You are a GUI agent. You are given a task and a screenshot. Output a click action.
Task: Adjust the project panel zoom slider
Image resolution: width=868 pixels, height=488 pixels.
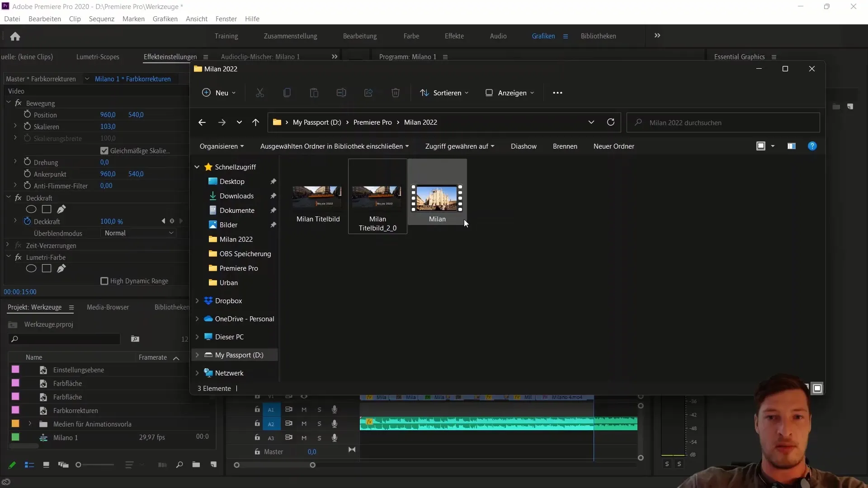point(78,465)
